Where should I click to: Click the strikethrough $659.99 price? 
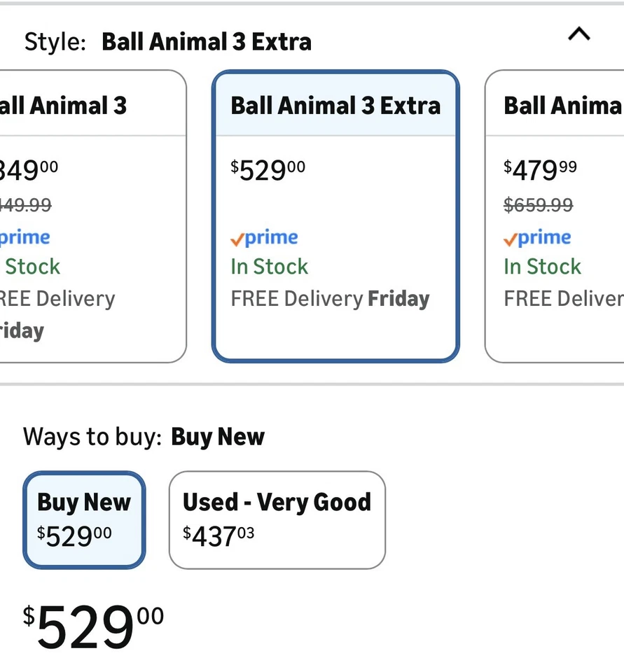click(x=538, y=205)
